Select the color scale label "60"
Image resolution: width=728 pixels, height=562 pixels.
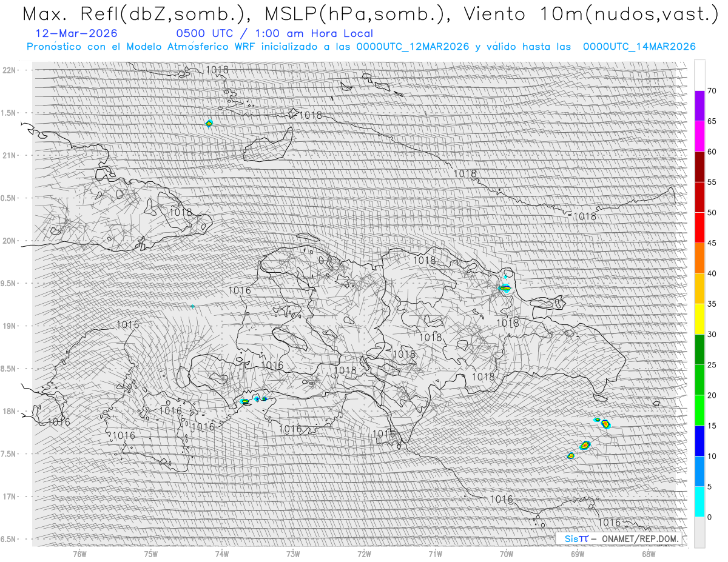[x=712, y=152]
